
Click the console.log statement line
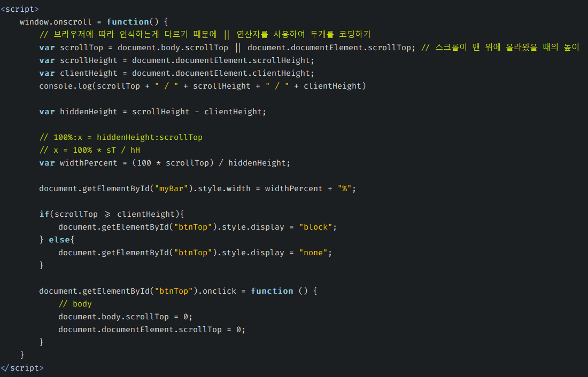click(x=203, y=86)
